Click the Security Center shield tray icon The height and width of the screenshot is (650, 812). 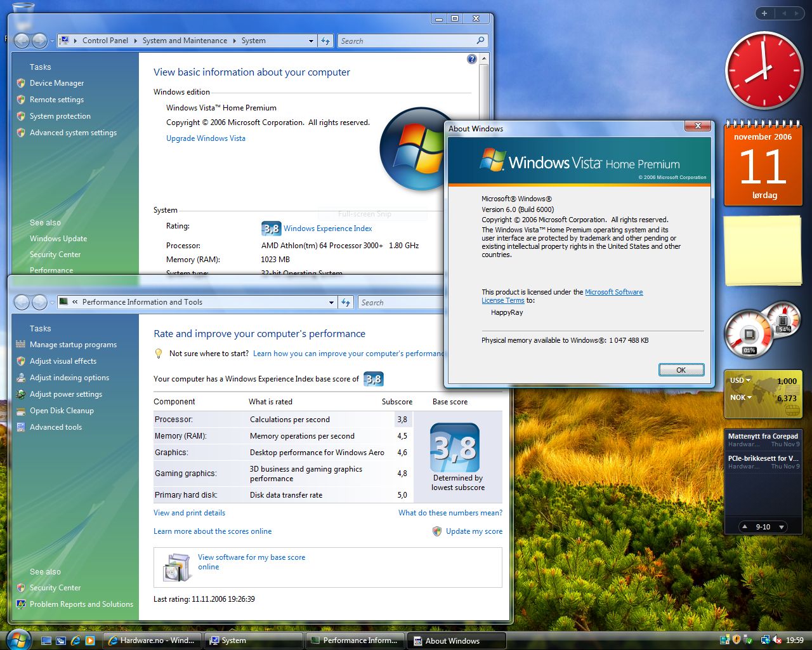tap(737, 640)
